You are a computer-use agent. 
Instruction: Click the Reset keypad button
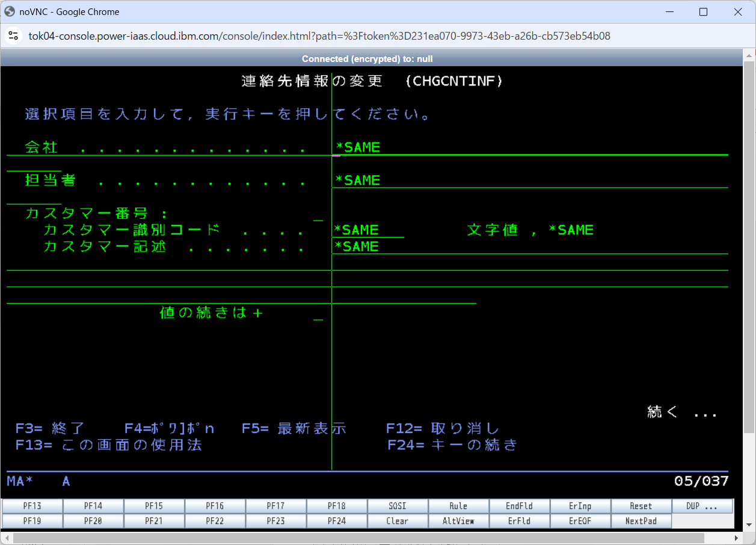pos(641,506)
